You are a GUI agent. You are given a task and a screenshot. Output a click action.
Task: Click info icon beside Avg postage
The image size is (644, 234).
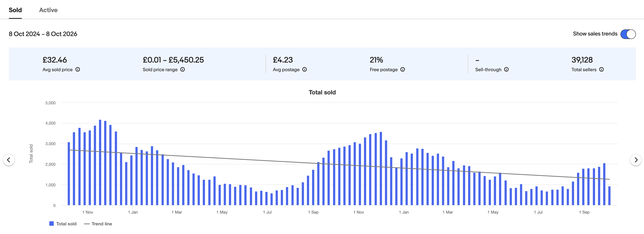(x=305, y=70)
